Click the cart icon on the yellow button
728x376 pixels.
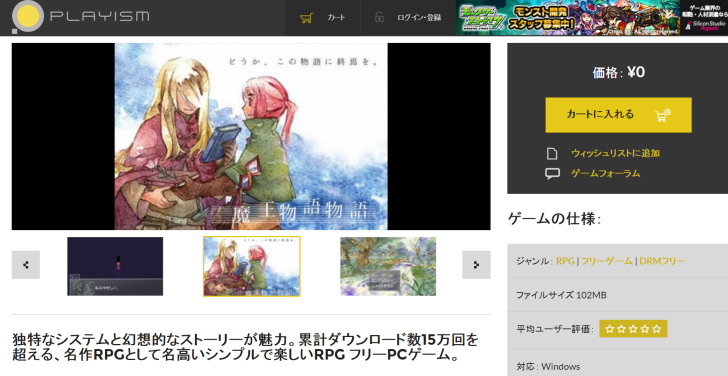[x=663, y=115]
